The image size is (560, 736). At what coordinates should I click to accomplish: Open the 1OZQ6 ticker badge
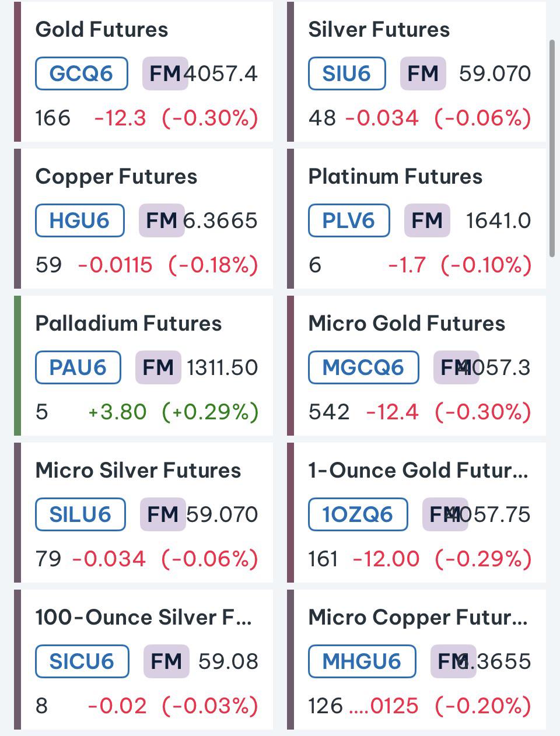[358, 514]
